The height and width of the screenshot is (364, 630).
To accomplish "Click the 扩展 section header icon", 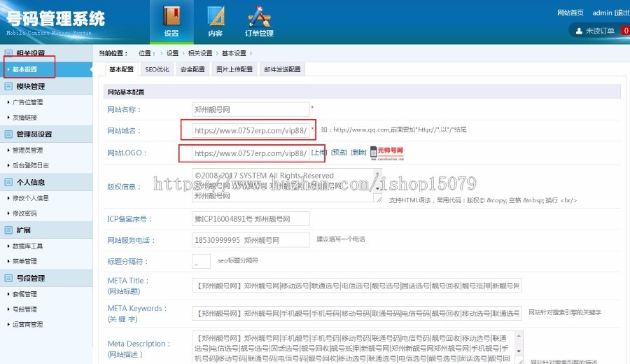I will [x=8, y=230].
